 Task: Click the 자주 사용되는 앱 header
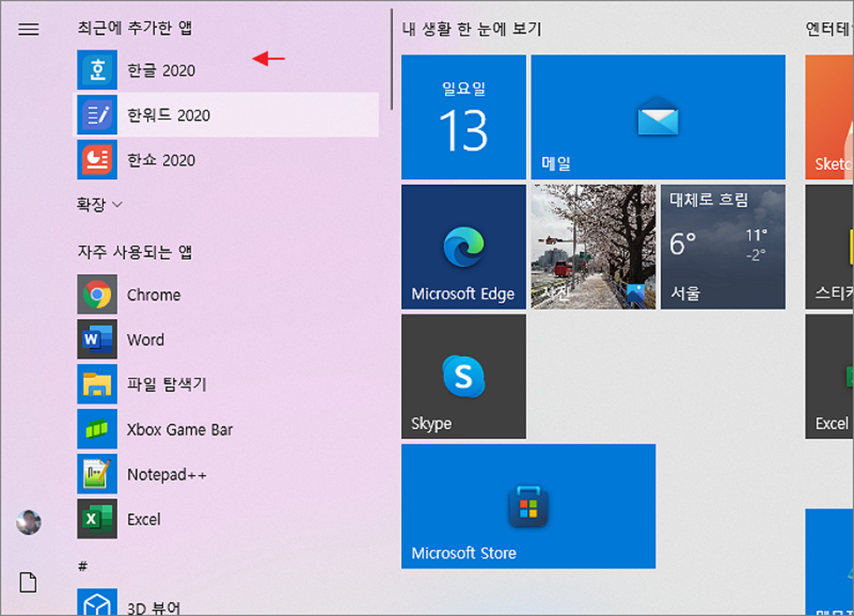tap(135, 252)
